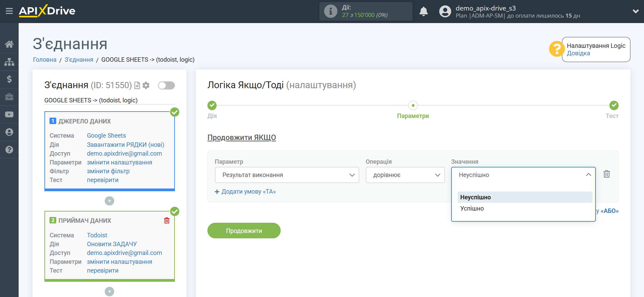Click Оновити ЗАДАЧУ action link
The height and width of the screenshot is (297, 644).
tap(112, 244)
